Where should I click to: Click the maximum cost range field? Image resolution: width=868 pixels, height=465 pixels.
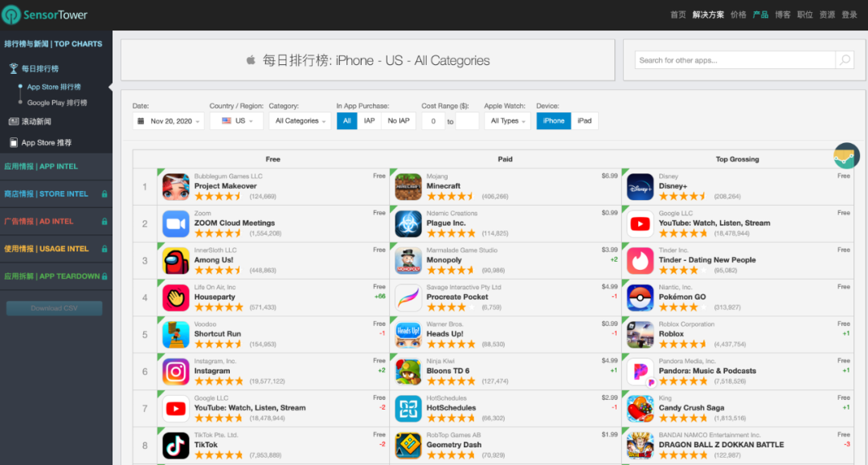(467, 121)
